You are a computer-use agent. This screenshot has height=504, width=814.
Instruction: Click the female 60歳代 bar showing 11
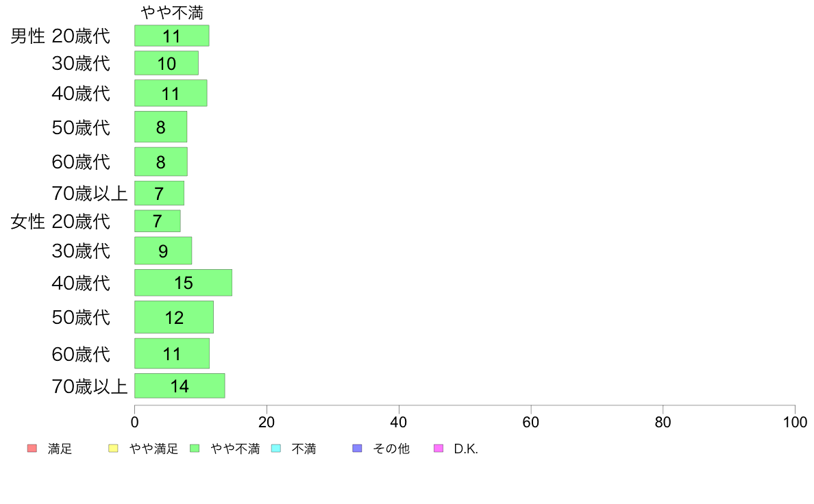(x=172, y=353)
